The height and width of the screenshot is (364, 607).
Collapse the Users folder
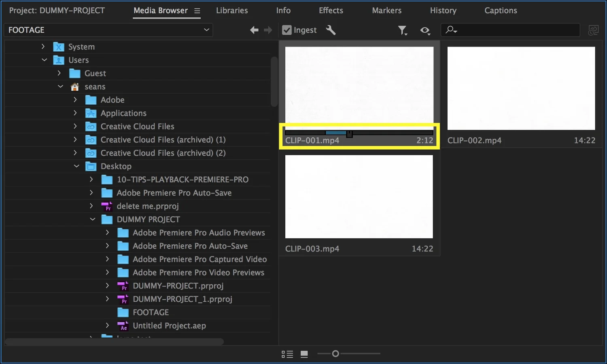[x=44, y=60]
